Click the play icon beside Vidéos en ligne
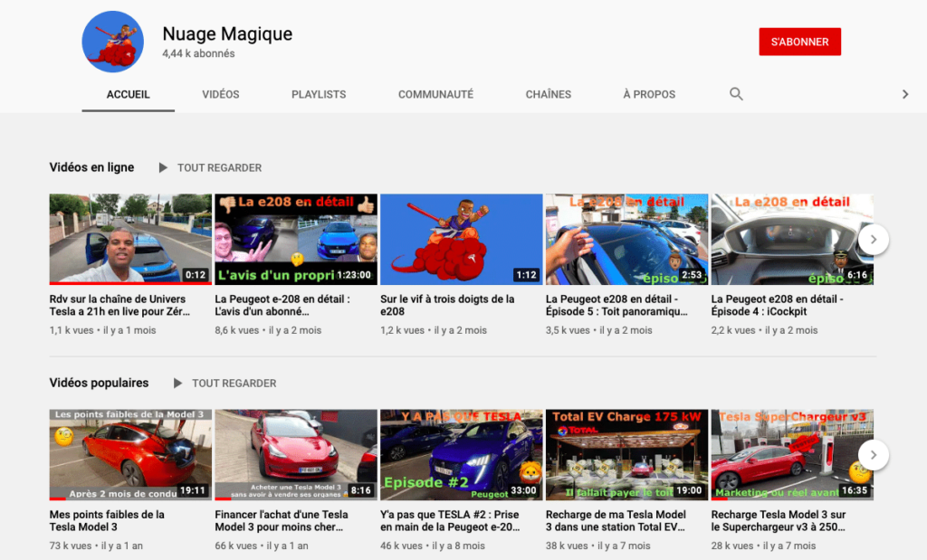Image resolution: width=927 pixels, height=560 pixels. coord(163,167)
